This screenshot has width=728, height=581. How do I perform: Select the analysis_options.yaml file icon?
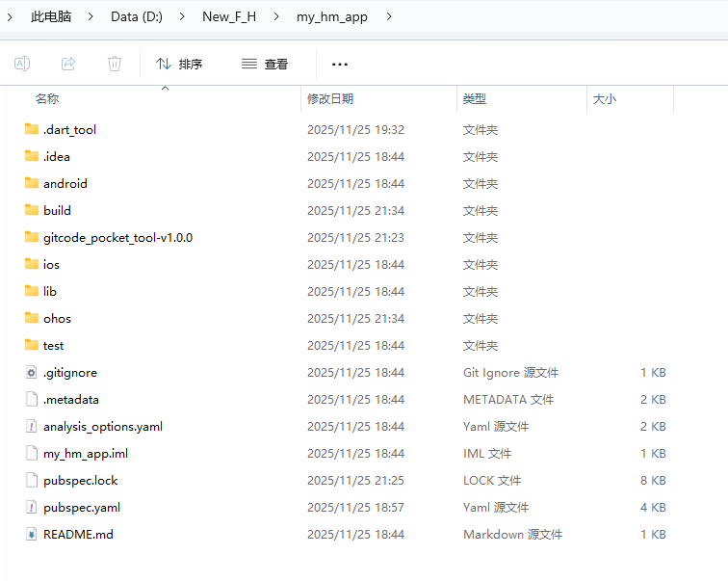(x=31, y=426)
